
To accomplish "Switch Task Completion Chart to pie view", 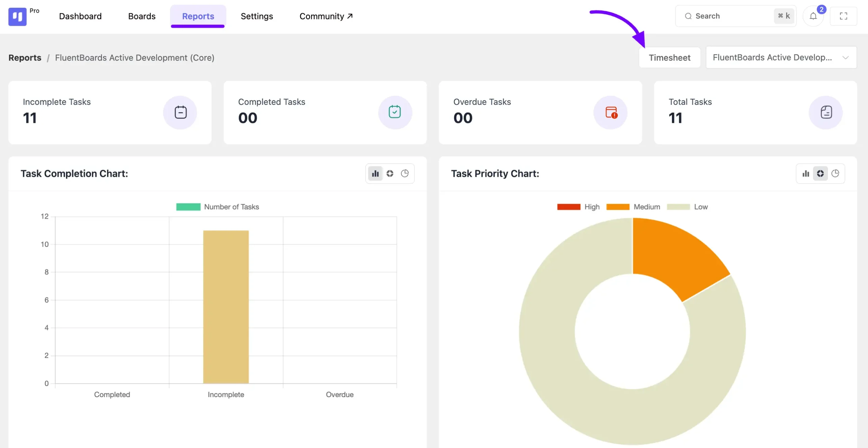I will click(x=405, y=173).
